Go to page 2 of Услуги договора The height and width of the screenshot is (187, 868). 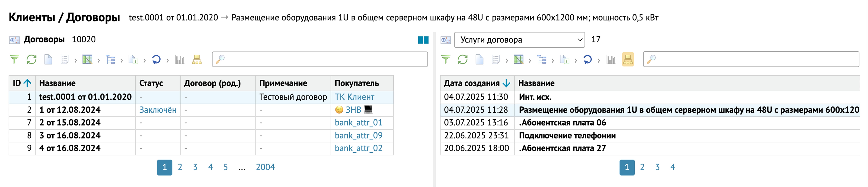(642, 167)
